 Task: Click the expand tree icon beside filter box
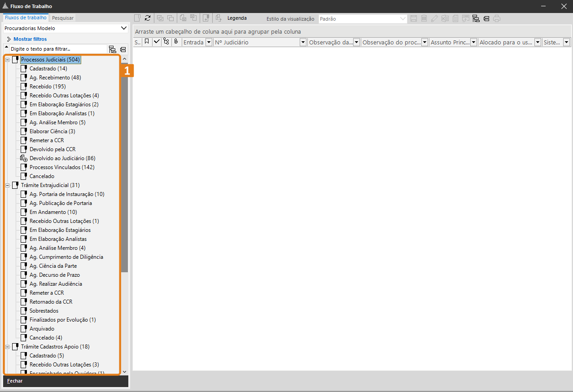[113, 49]
